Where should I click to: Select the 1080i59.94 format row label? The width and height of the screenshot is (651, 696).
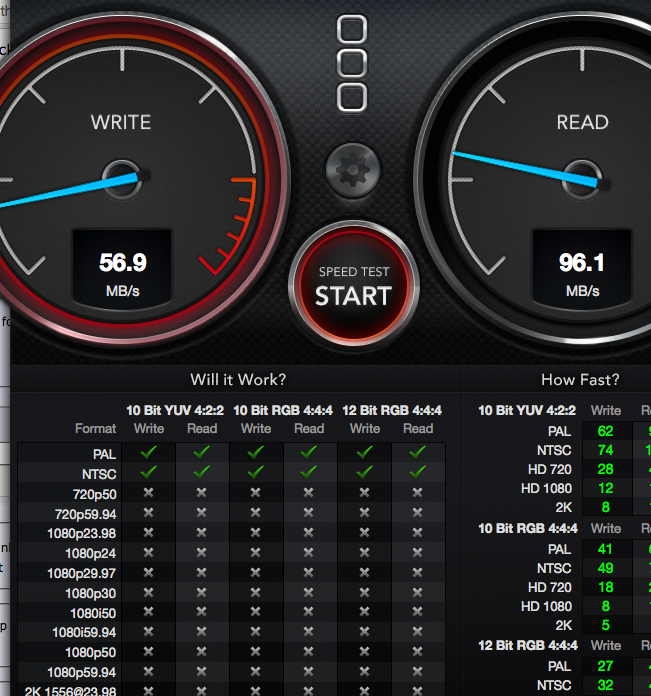84,632
